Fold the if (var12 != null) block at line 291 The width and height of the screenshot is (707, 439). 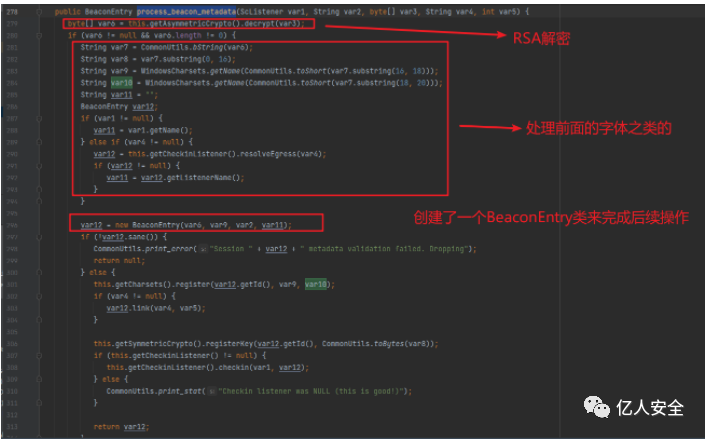point(39,165)
